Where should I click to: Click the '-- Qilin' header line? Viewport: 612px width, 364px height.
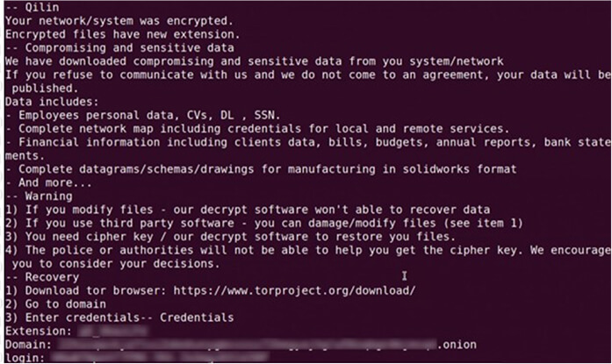tap(32, 7)
